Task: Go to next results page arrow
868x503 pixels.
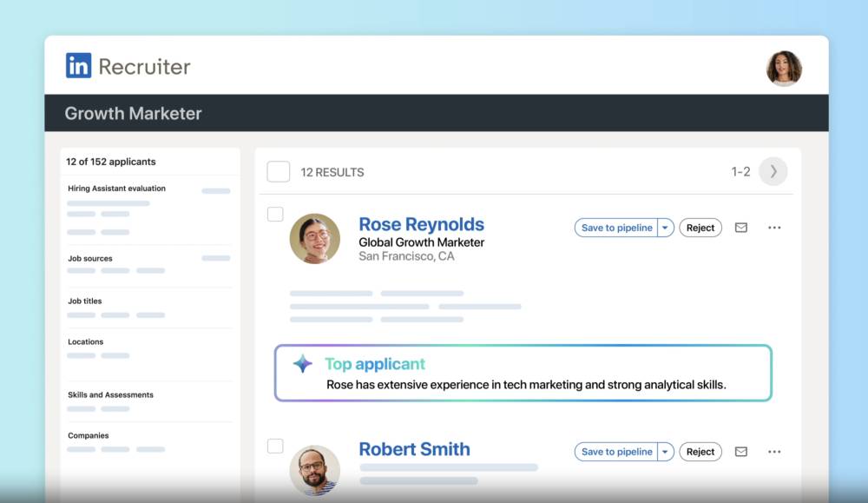Action: click(x=773, y=172)
